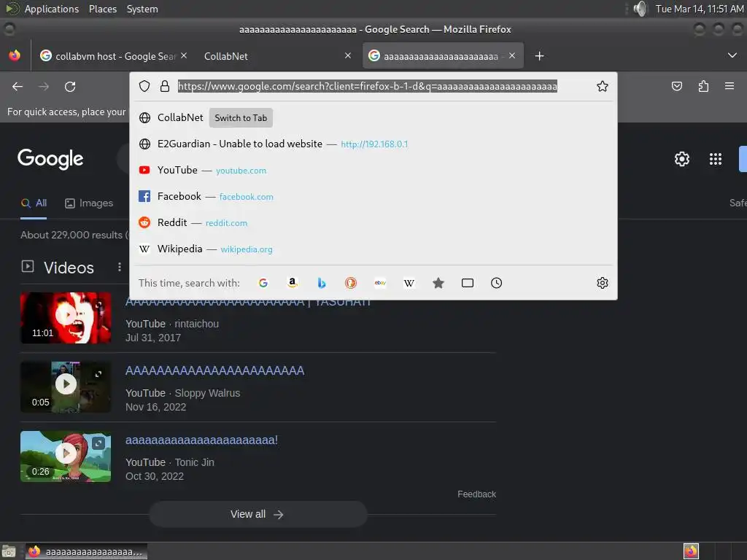Image resolution: width=747 pixels, height=560 pixels.
Task: Go back using the back arrow
Action: click(18, 86)
